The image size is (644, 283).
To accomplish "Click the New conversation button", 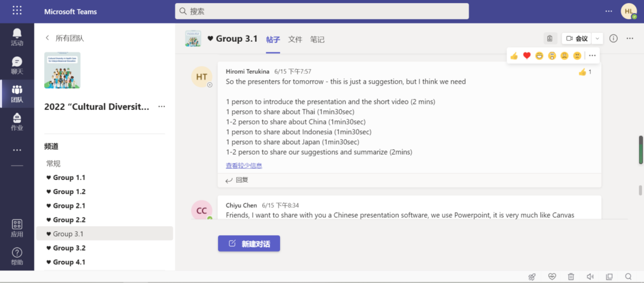I will (x=249, y=243).
